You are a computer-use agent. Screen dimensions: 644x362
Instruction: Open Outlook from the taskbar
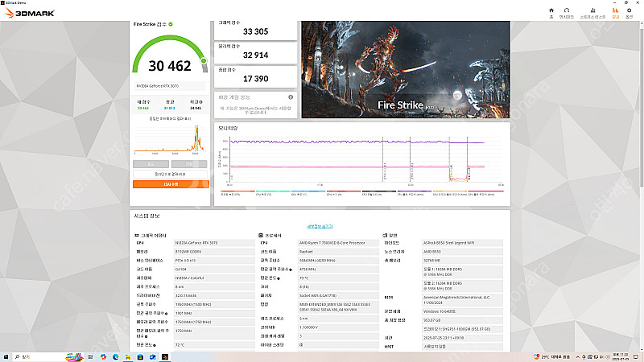[x=152, y=357]
